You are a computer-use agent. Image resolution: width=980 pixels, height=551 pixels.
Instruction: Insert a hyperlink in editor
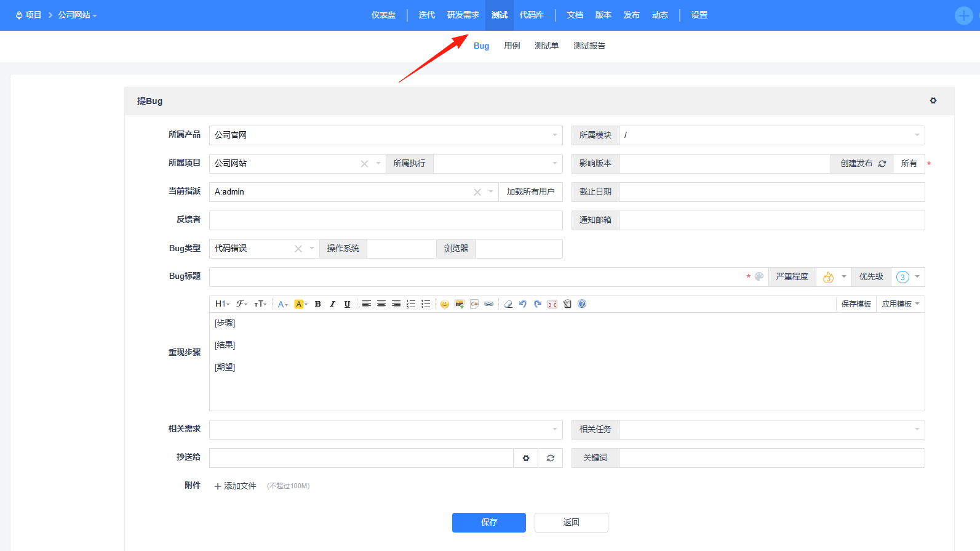tap(489, 304)
